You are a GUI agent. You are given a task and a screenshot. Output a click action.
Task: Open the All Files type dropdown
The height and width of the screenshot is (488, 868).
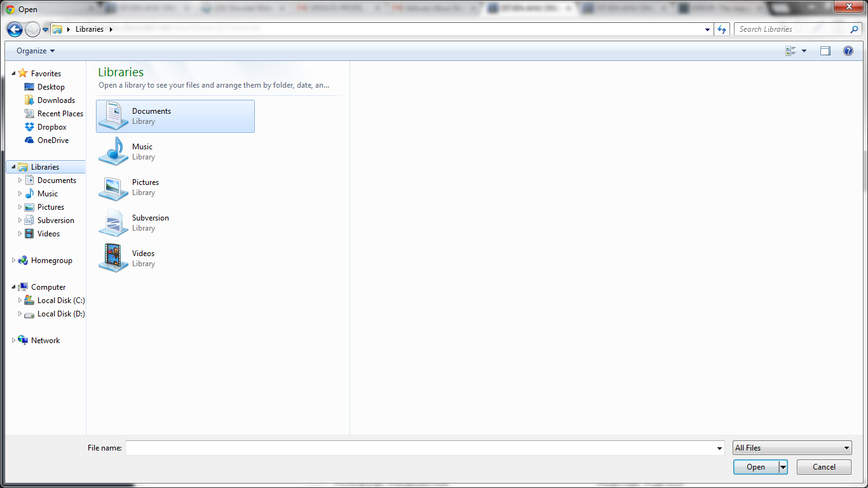[x=792, y=448]
